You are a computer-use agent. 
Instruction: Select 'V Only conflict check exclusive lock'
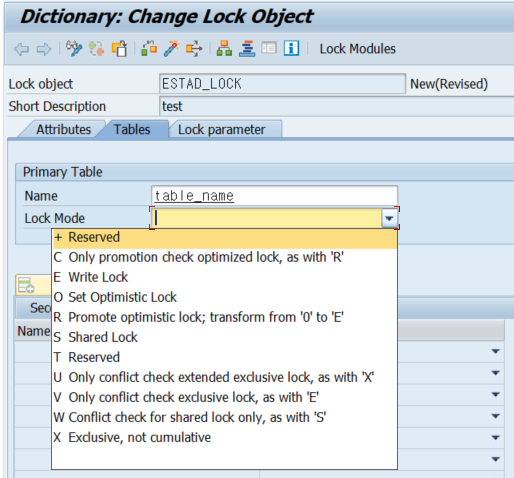[225, 397]
